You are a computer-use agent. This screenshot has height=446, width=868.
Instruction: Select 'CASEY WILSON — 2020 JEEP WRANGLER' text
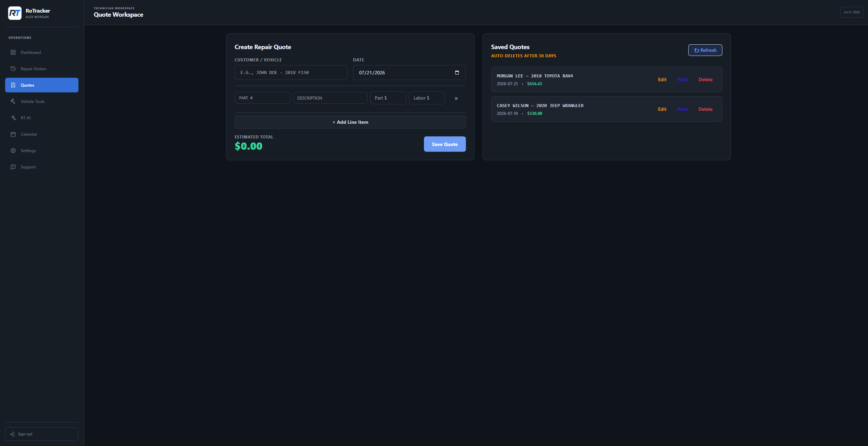click(540, 106)
